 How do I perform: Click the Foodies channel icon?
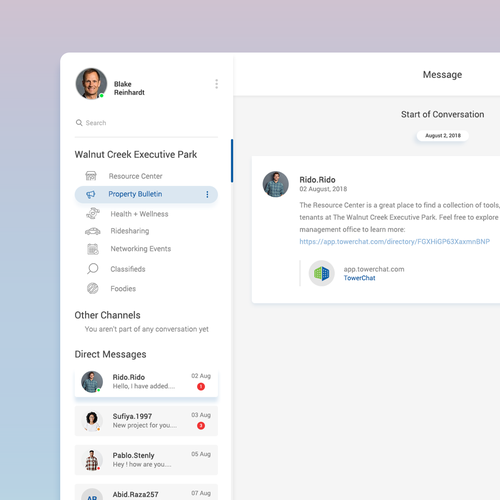93,288
